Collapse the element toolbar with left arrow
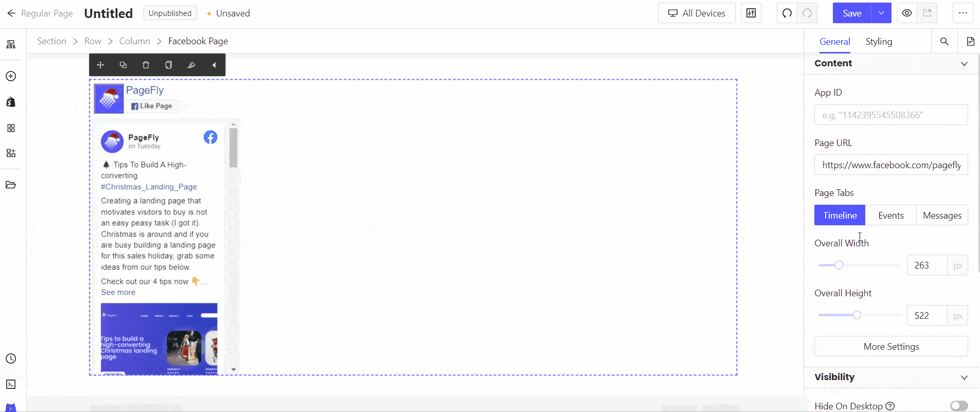The width and height of the screenshot is (980, 412). tap(214, 65)
